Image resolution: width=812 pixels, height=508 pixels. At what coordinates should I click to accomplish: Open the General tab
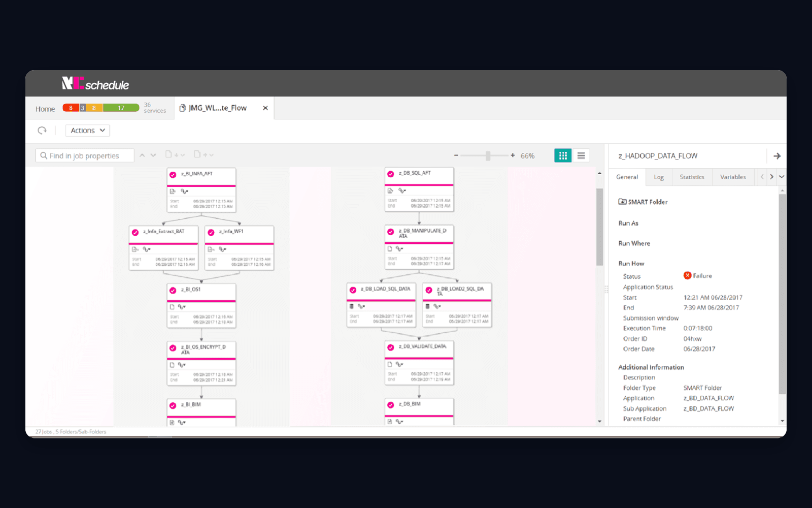(x=627, y=177)
